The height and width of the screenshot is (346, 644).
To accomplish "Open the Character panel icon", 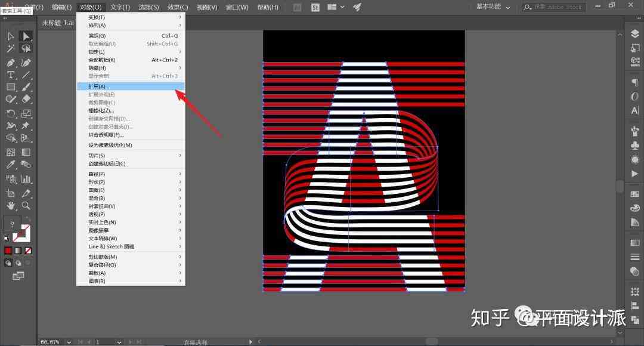I will coord(634,110).
